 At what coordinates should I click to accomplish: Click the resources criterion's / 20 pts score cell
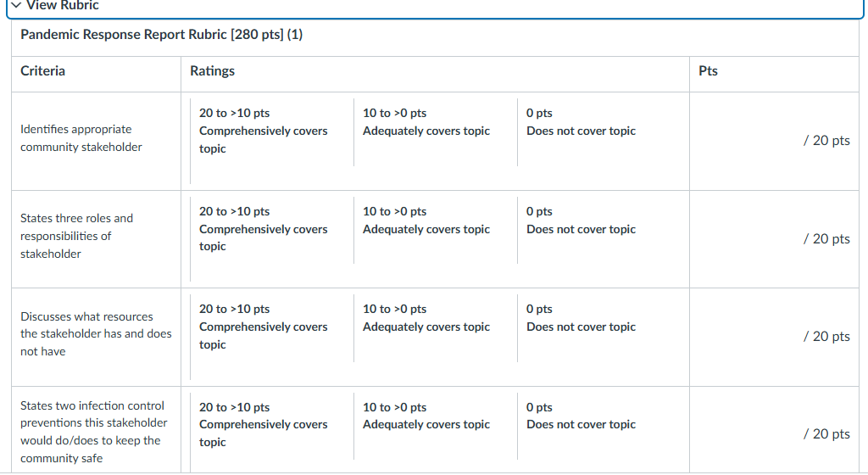tap(826, 337)
